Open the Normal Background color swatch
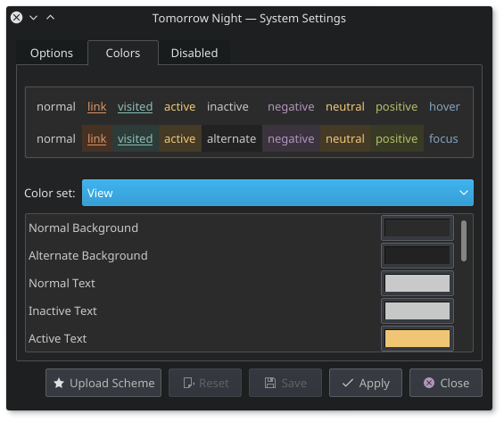 click(417, 228)
